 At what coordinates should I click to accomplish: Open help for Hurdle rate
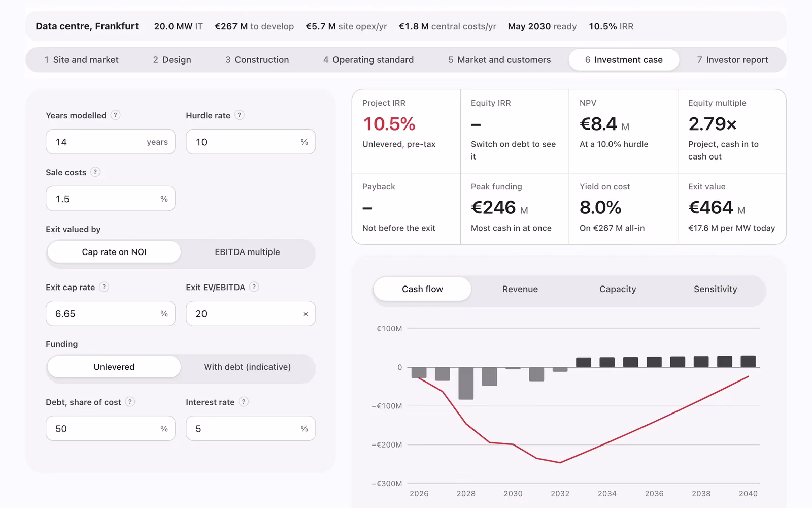240,115
